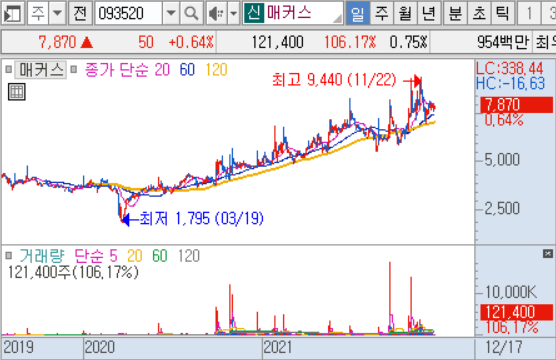
Task: Expand the stock code history dropdown
Action: click(171, 13)
